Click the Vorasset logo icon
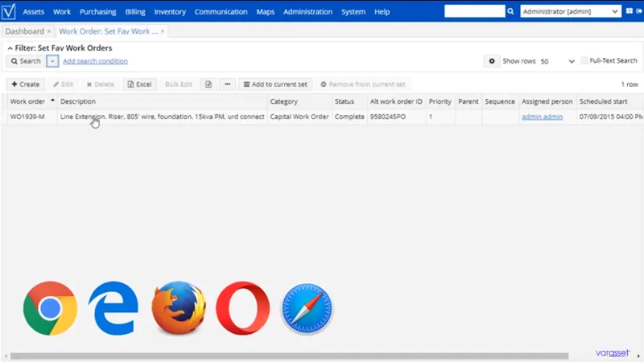Viewport: 644px width, 362px height. tap(8, 11)
